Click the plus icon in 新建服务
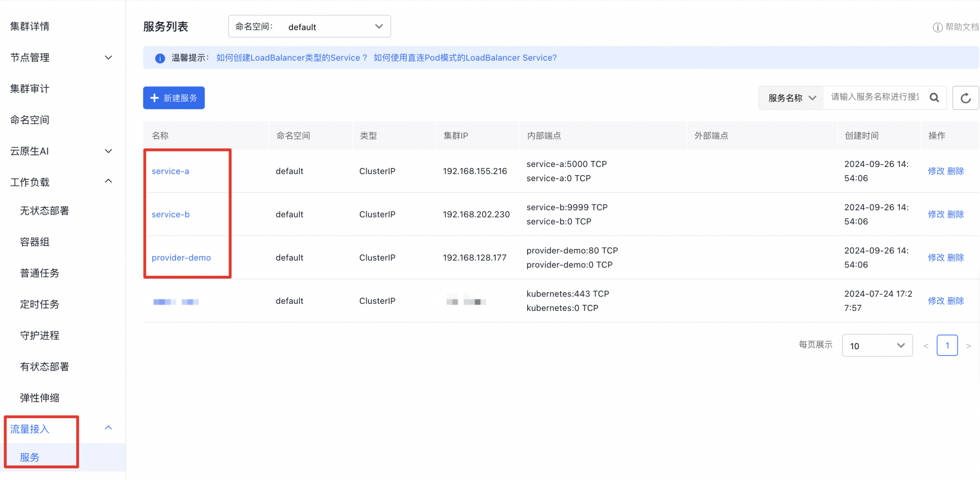Viewport: 980px width, 480px height. (155, 98)
